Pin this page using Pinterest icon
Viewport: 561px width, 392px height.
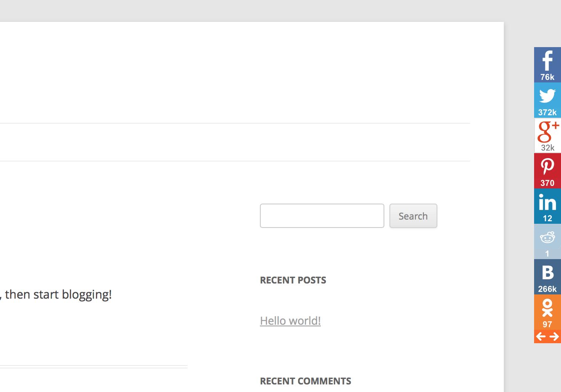pos(547,167)
